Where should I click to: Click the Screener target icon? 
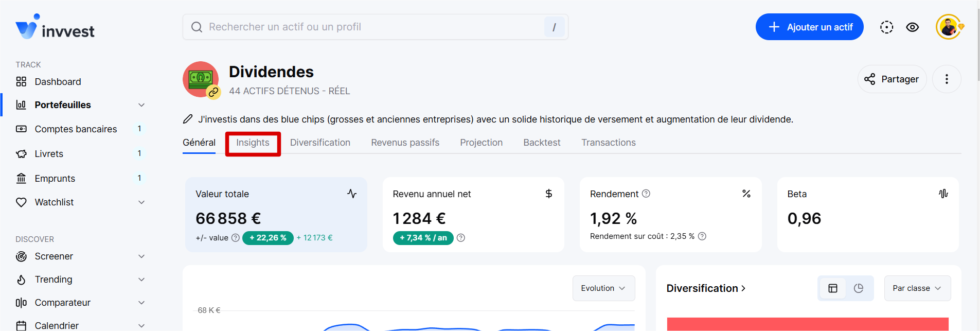pyautogui.click(x=21, y=256)
